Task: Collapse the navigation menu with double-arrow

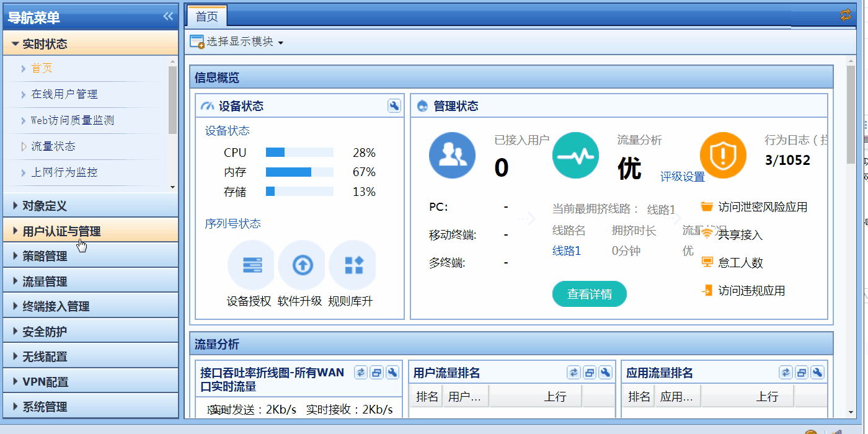Action: coord(167,17)
